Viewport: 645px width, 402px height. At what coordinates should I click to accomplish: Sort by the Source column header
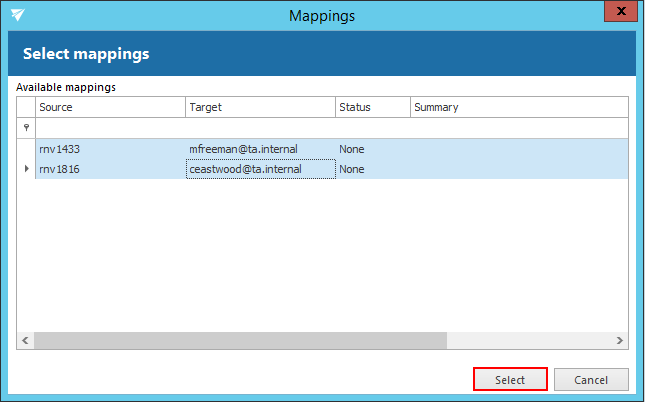tap(110, 107)
